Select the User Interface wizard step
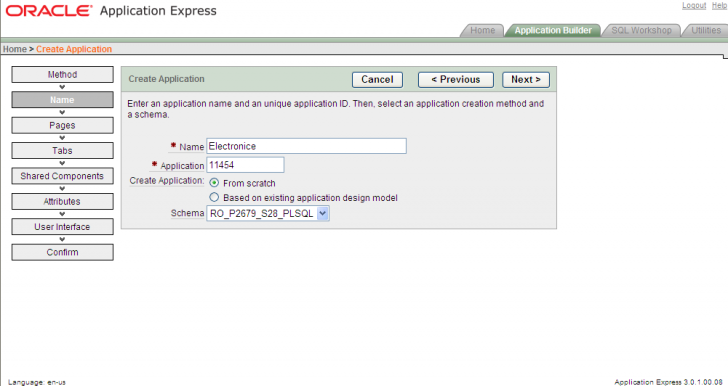728x386 pixels. [62, 227]
